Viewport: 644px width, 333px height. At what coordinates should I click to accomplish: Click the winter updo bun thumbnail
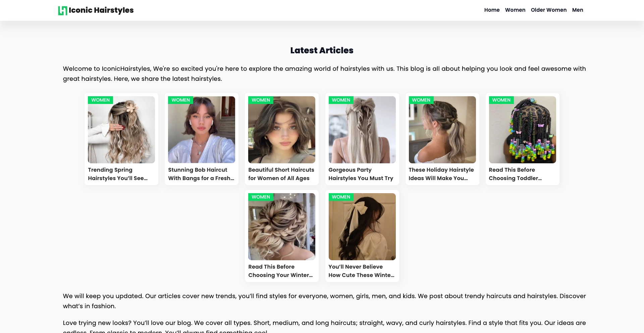click(x=281, y=226)
